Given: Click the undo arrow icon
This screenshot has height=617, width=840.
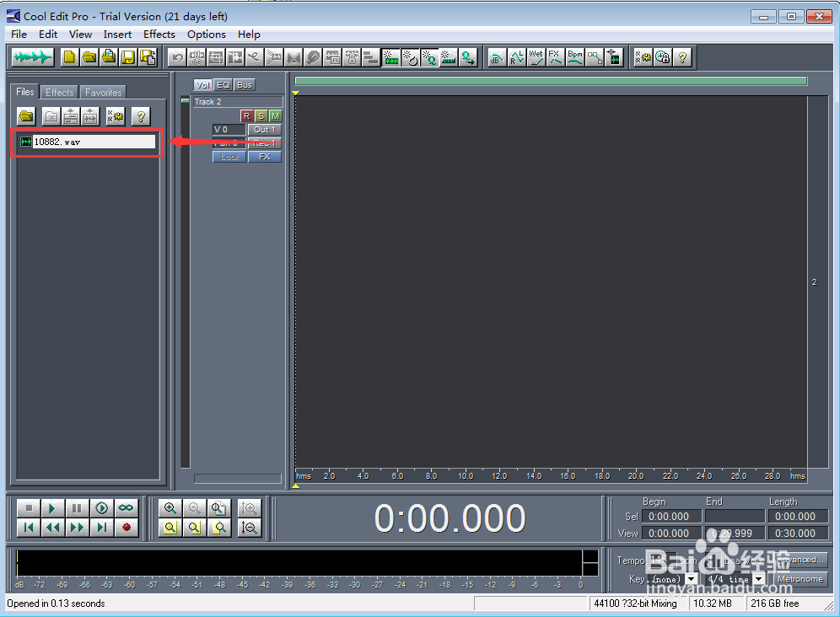Looking at the screenshot, I should point(177,57).
